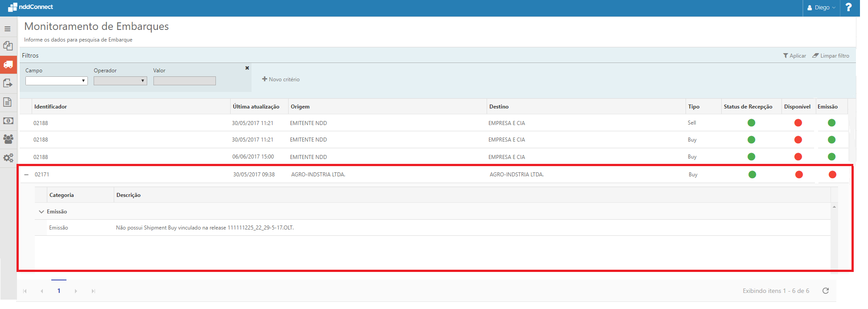Open the hamburger menu in sidebar
The width and height of the screenshot is (868, 309).
point(8,29)
